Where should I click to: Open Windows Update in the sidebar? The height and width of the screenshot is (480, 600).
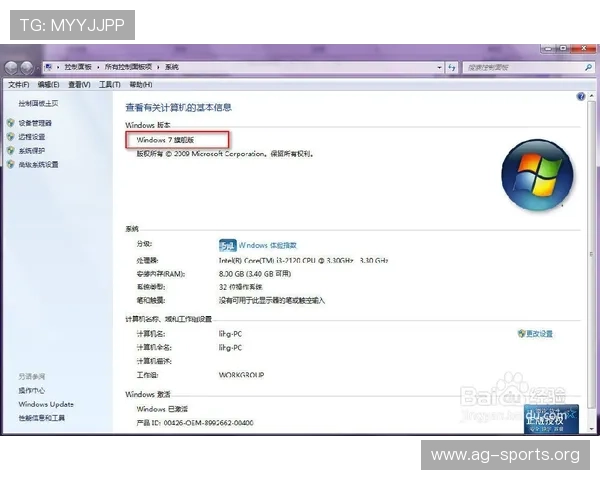(46, 404)
